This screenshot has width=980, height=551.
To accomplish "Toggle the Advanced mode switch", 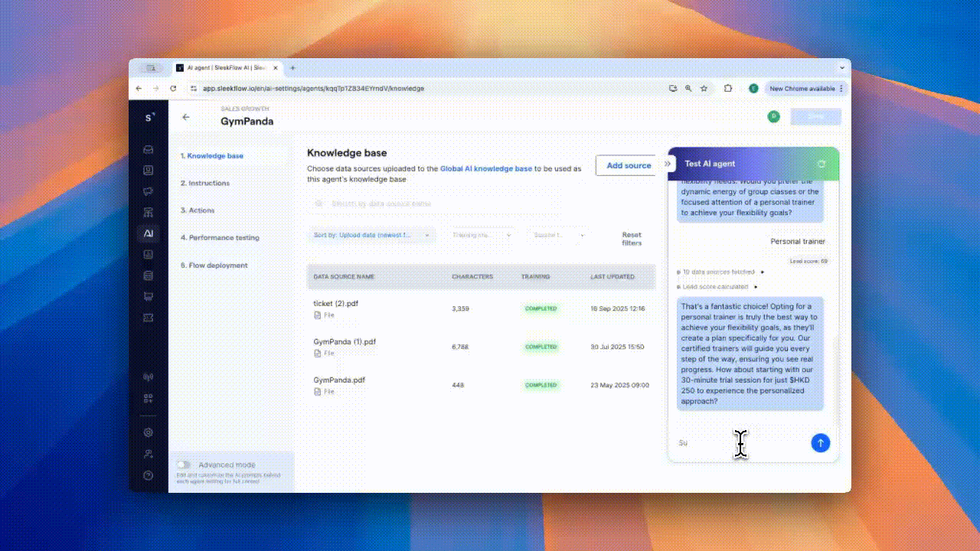I will click(183, 465).
